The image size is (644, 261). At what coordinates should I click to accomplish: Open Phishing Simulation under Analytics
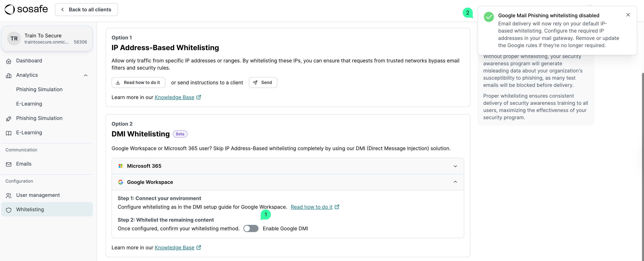(x=39, y=89)
